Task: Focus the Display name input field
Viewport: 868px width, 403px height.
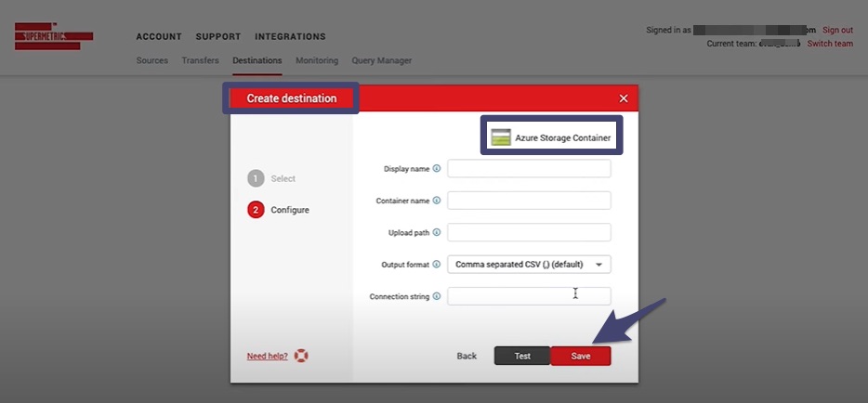Action: (x=529, y=169)
